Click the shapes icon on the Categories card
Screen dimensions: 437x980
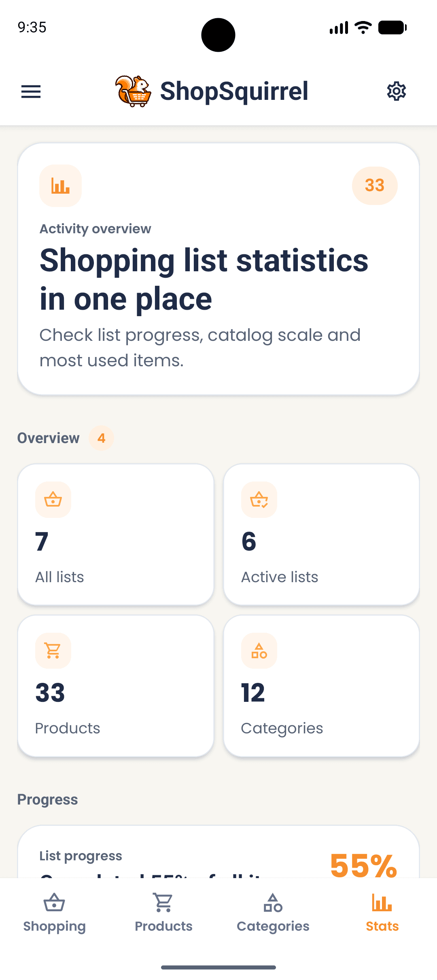tap(259, 651)
